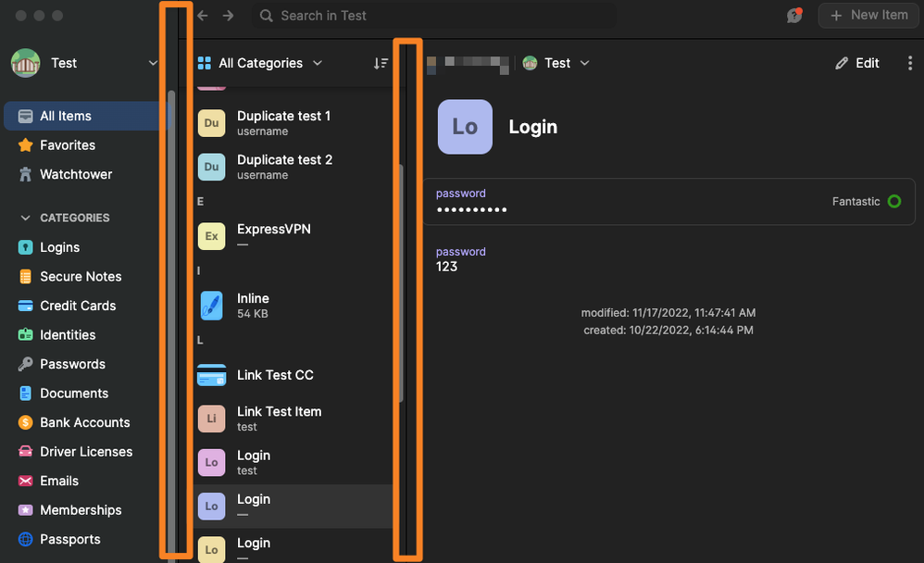This screenshot has height=563, width=924.
Task: Click the Watchtower sidebar icon
Action: tap(26, 174)
